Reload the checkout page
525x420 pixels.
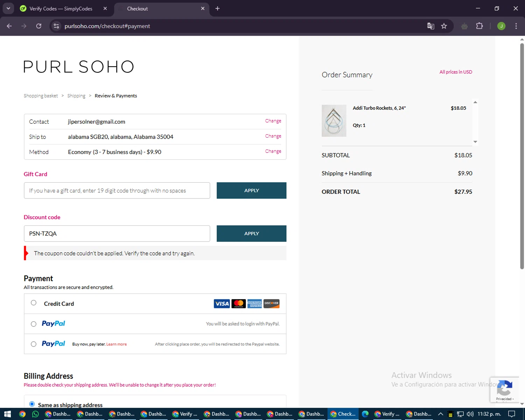coord(38,26)
